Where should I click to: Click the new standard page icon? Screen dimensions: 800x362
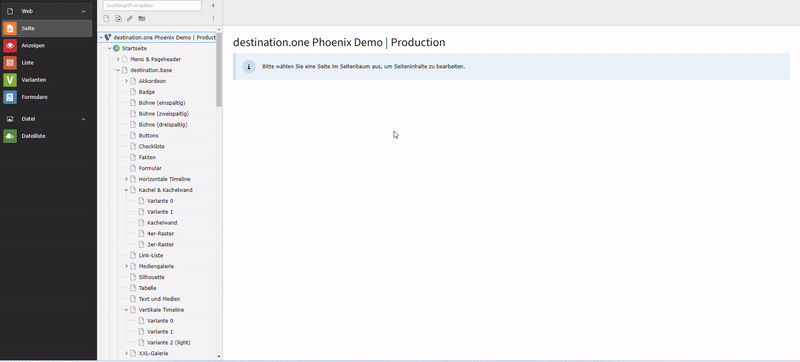[107, 19]
